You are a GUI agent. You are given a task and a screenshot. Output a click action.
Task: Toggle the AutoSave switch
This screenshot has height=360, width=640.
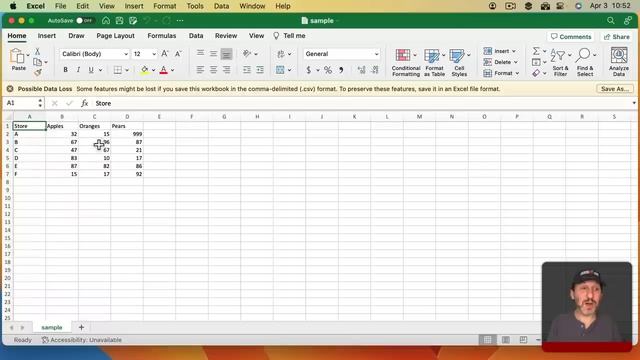tap(84, 20)
